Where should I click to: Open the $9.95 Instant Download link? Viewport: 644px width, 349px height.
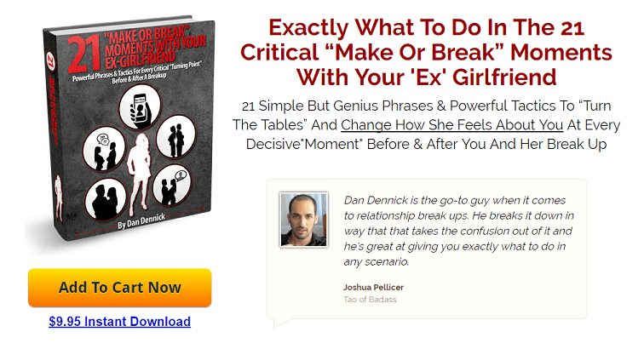[x=119, y=321]
